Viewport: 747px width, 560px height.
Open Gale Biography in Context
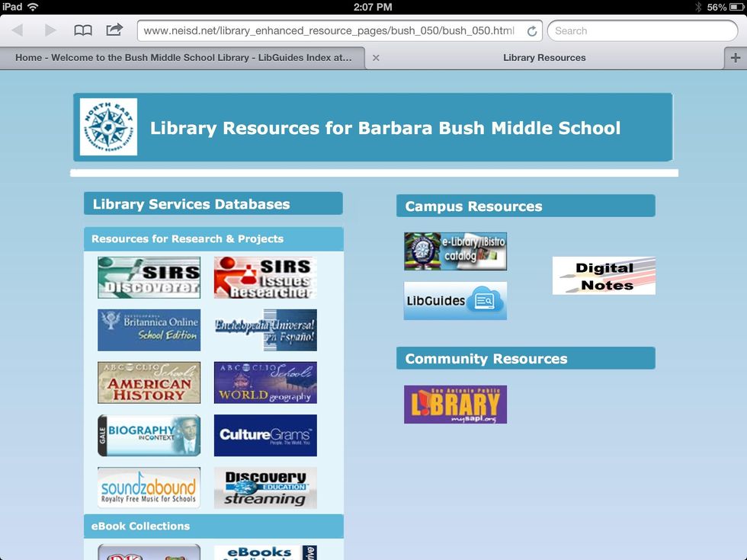[x=149, y=435]
